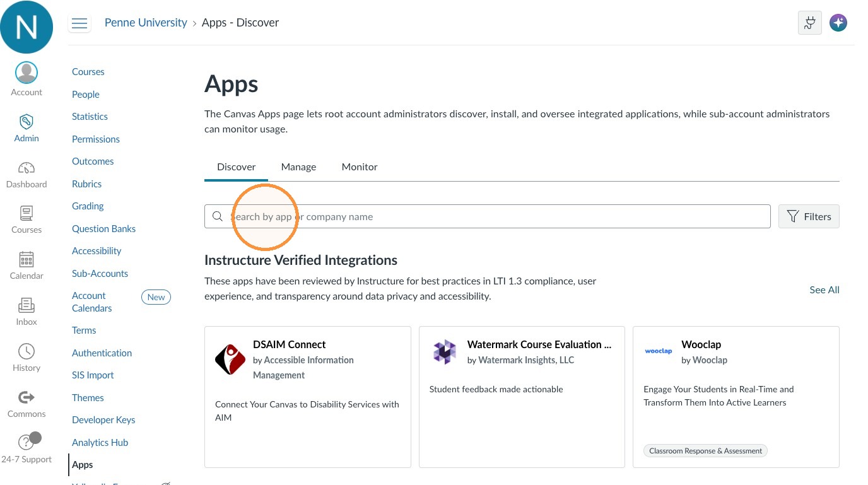
Task: Open Admin in the global sidebar
Action: 26,128
